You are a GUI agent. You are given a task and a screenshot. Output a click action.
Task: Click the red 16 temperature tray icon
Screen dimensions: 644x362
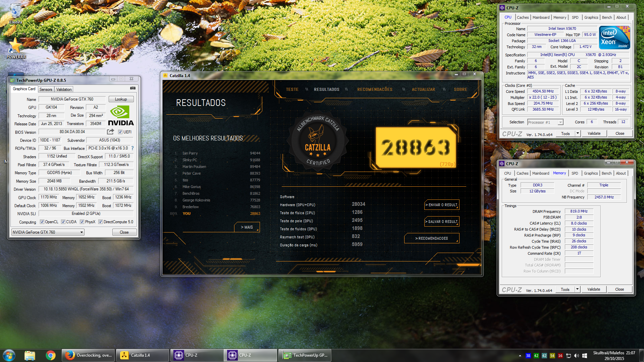[560, 356]
